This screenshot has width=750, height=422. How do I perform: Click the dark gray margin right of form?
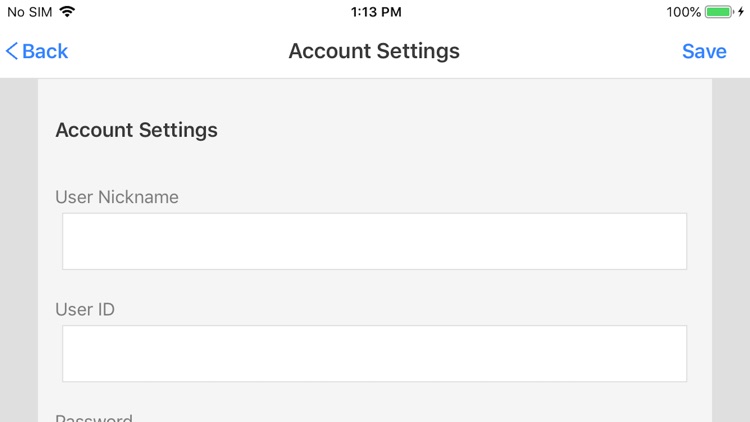coord(731,250)
